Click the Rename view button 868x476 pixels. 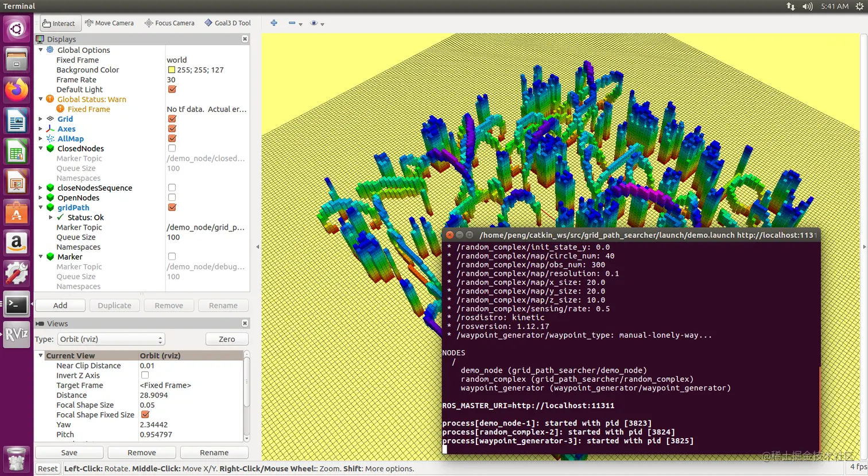(x=214, y=452)
